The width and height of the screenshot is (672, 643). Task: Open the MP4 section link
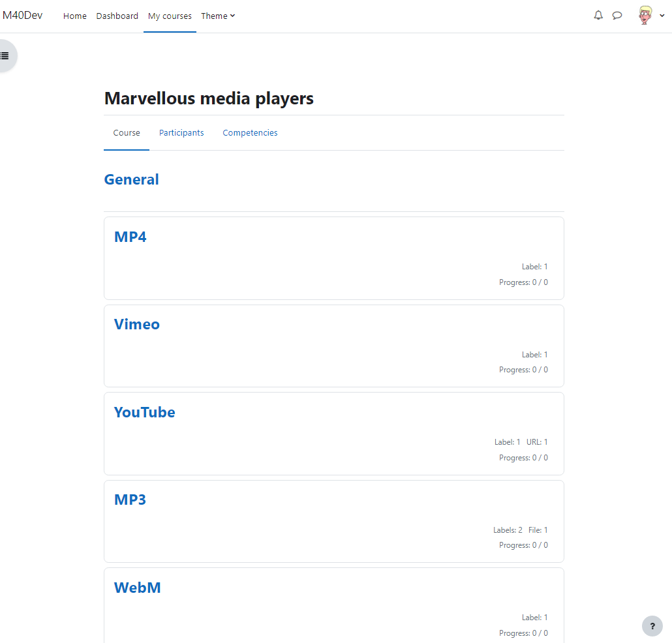pos(130,237)
